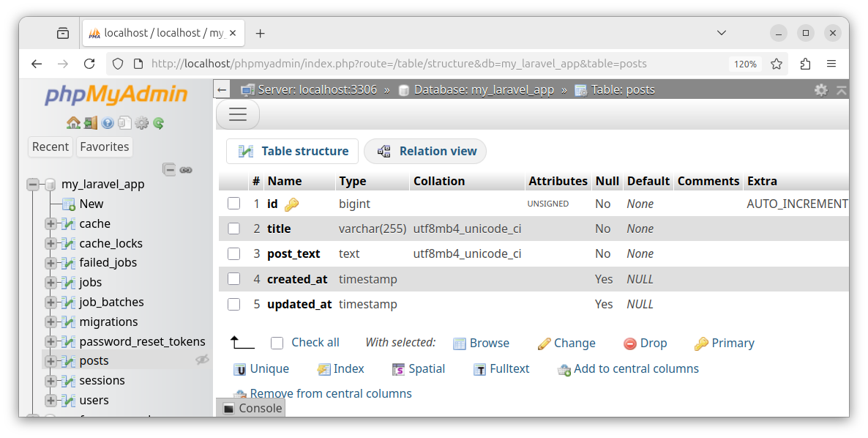Go back to previous page
868x438 pixels.
click(37, 64)
